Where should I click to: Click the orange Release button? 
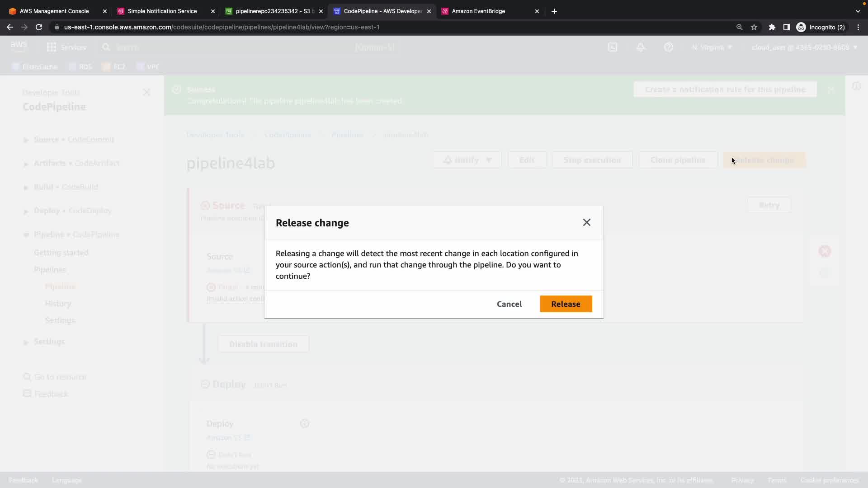tap(566, 304)
